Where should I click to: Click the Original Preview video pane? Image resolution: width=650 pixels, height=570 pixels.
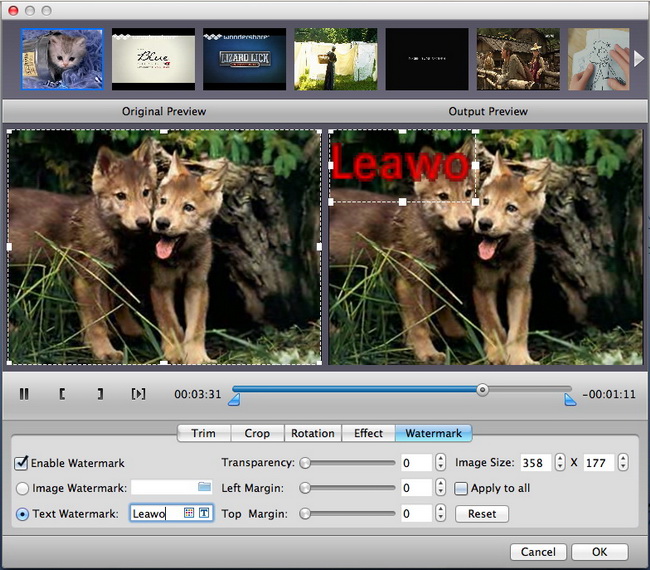tap(164, 247)
